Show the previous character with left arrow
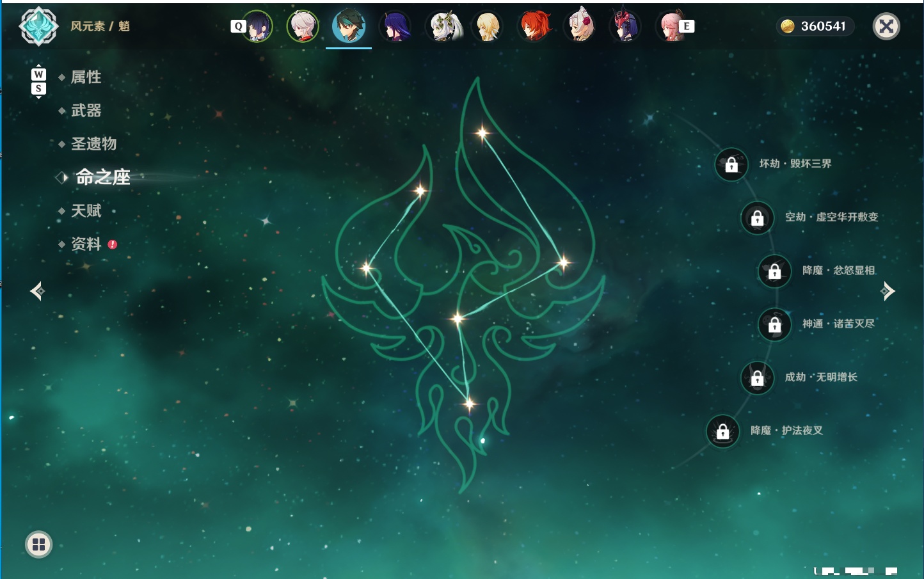This screenshot has width=924, height=579. coord(37,291)
